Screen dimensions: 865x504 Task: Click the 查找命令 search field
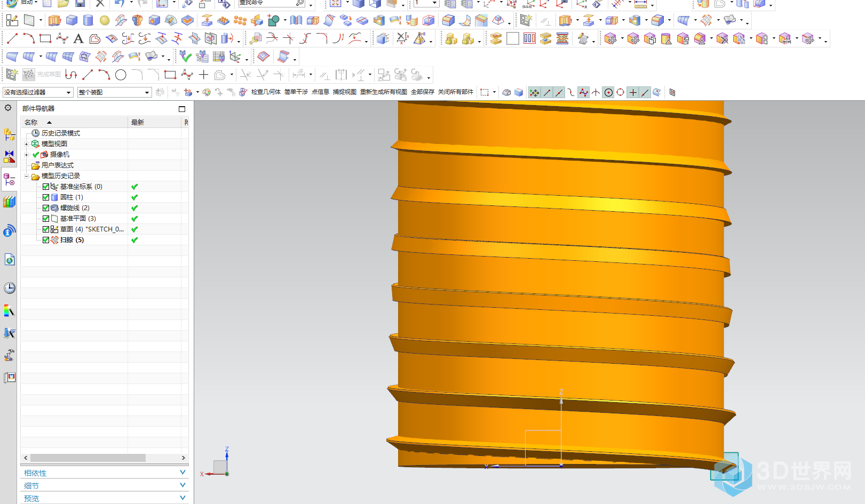[272, 3]
